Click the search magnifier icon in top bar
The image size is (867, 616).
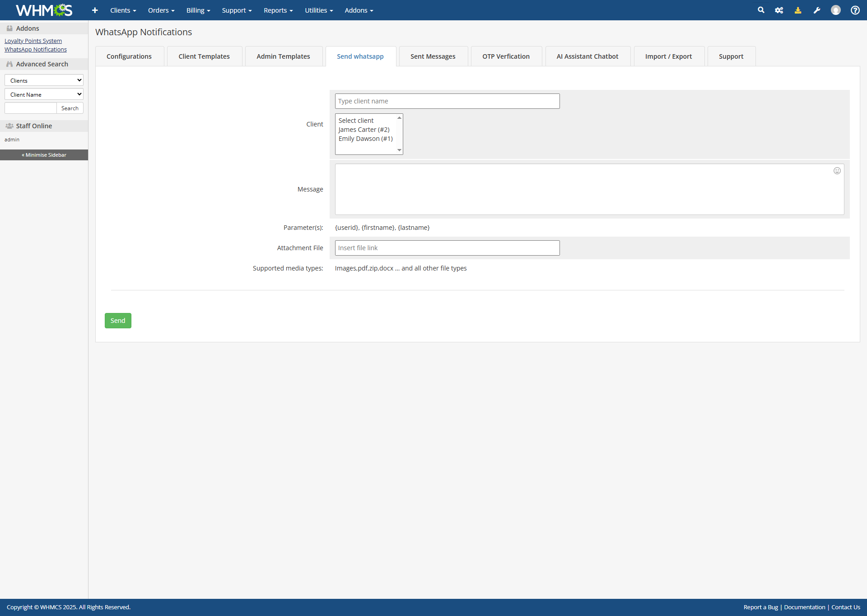point(761,10)
